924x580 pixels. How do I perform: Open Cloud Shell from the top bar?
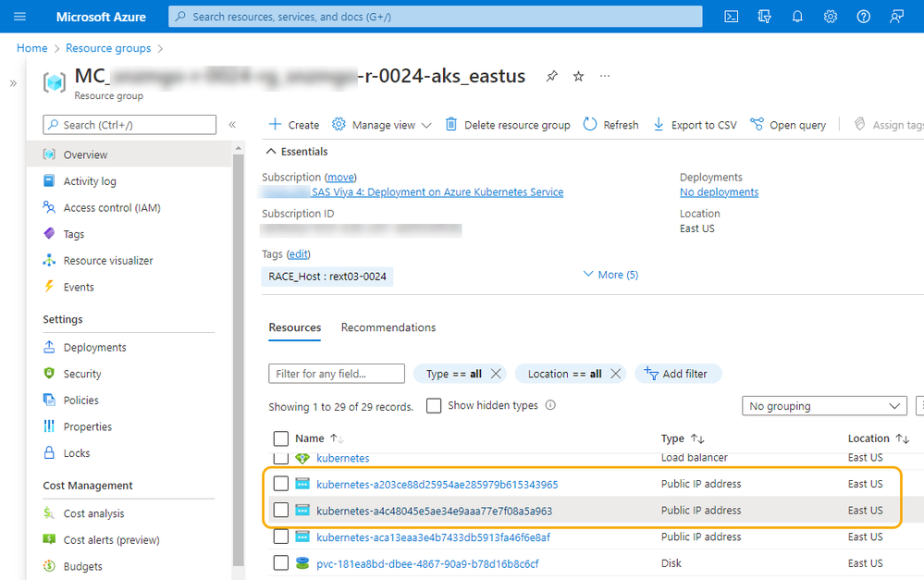(x=731, y=17)
